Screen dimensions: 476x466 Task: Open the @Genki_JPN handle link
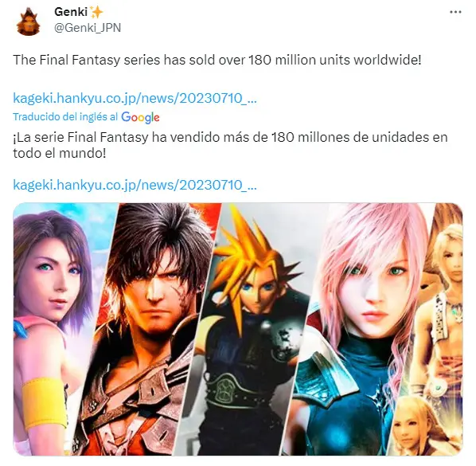click(x=88, y=28)
